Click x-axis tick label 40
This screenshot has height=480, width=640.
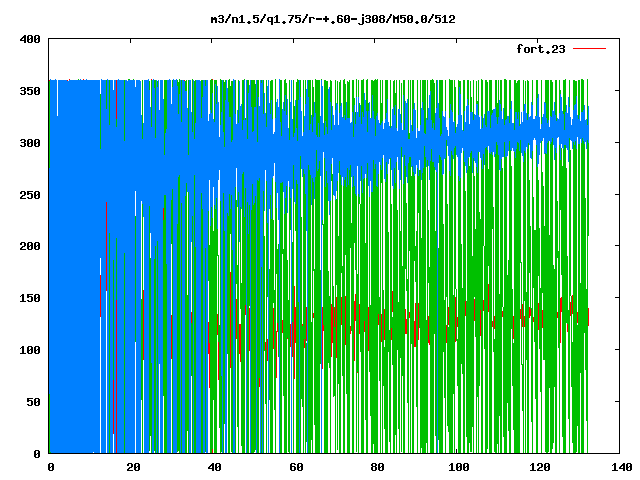215,467
